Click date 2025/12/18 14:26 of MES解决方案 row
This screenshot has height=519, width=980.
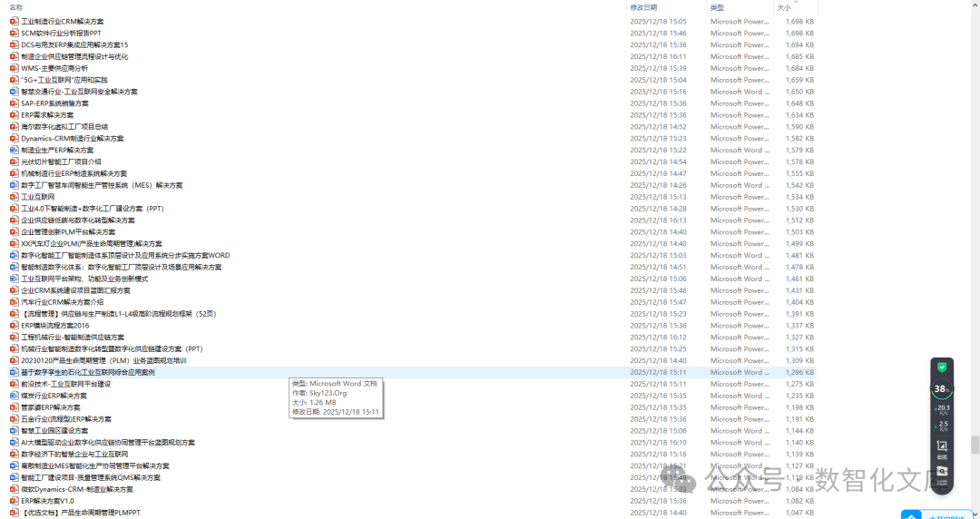coord(658,185)
